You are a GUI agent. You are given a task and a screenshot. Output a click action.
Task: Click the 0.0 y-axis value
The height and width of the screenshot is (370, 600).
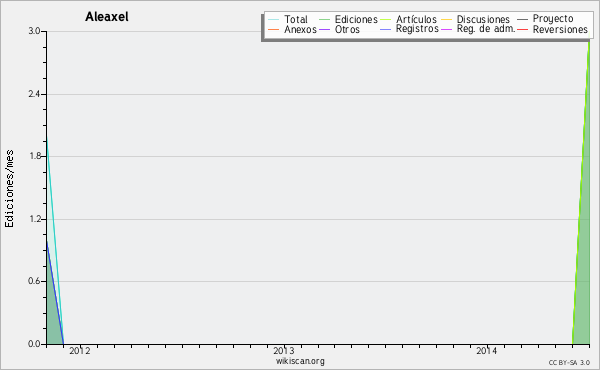(x=34, y=344)
